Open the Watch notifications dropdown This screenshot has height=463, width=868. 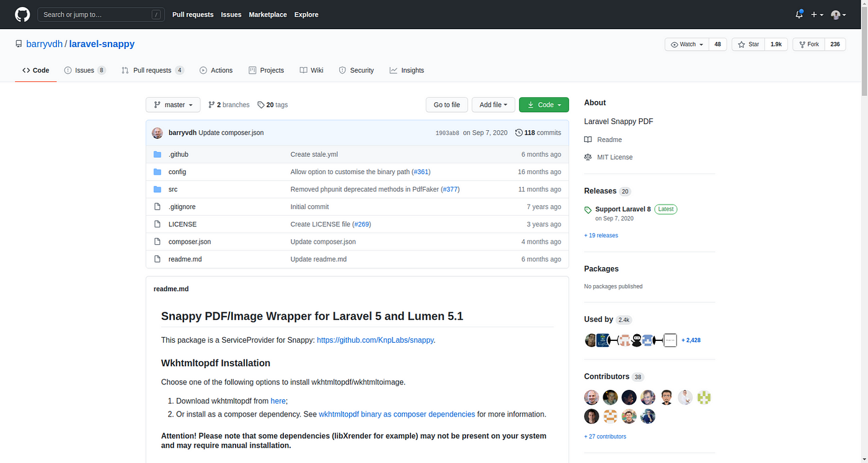click(x=687, y=45)
